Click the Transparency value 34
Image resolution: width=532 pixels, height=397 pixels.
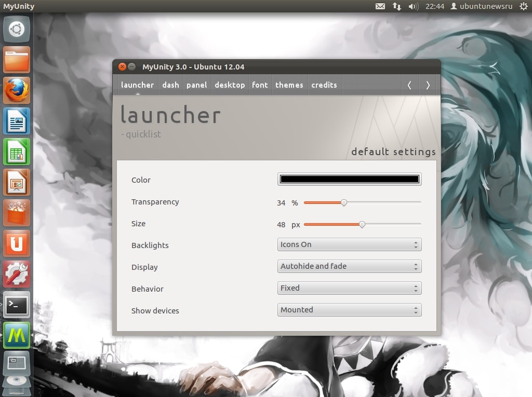tap(281, 203)
